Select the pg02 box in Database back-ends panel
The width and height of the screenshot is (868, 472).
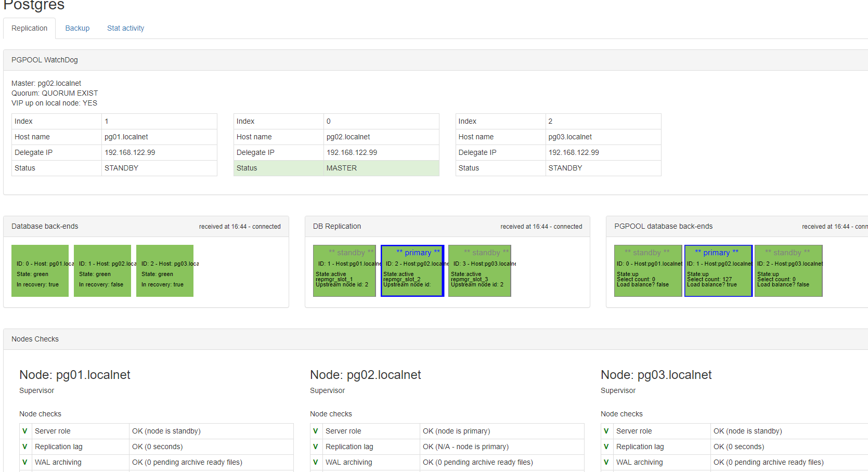[x=102, y=270]
